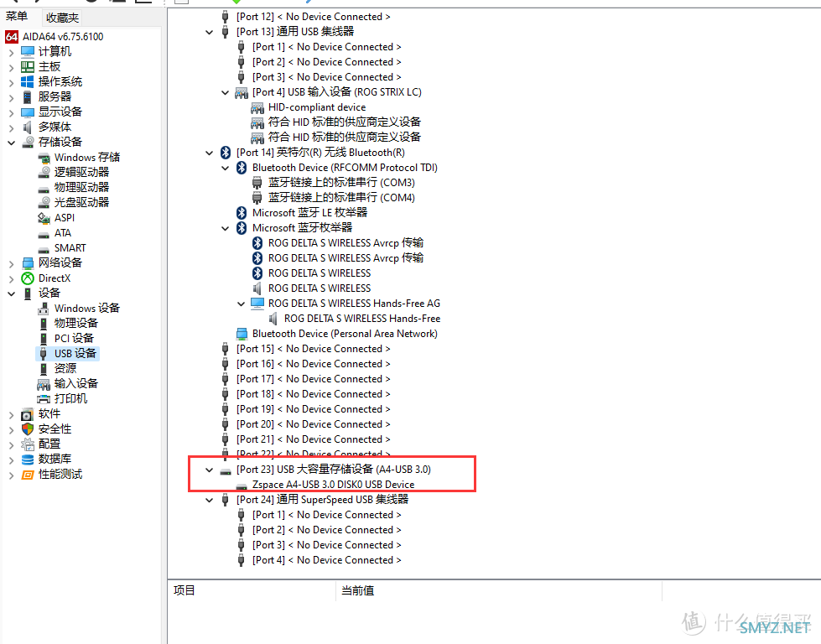Click the DirectX Xbox icon
This screenshot has width=821, height=644.
point(27,278)
